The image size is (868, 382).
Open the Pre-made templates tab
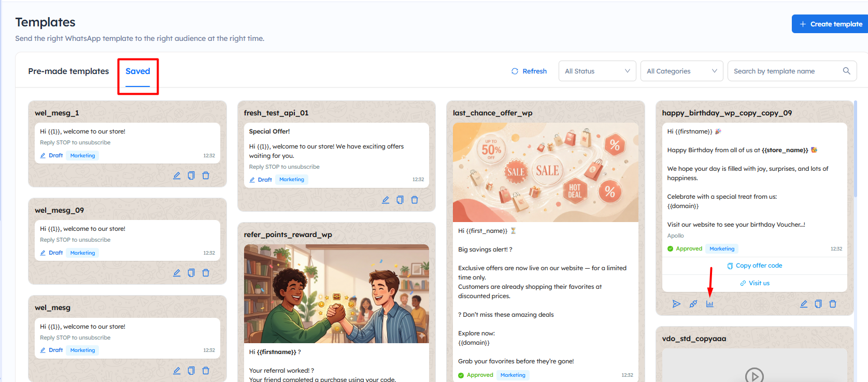[x=68, y=71]
